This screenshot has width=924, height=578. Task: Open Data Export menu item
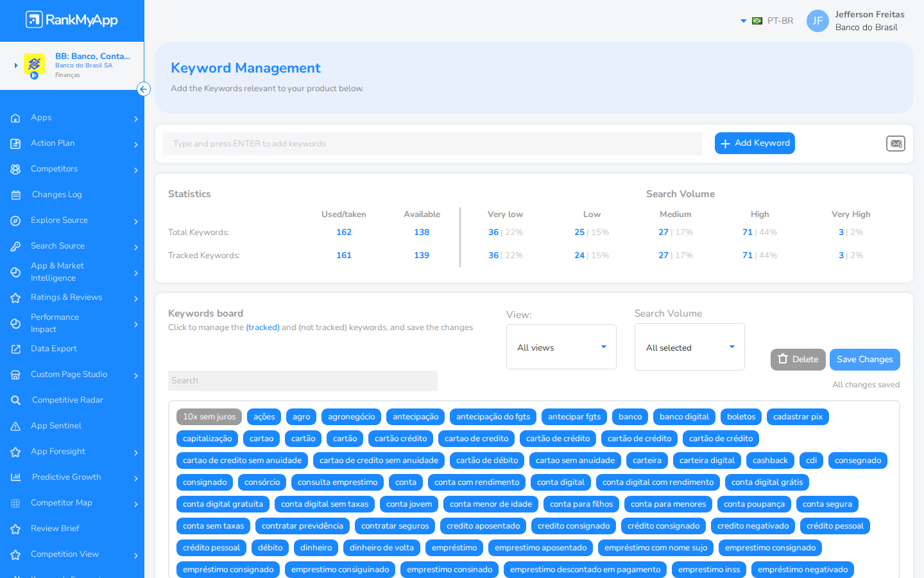click(54, 349)
